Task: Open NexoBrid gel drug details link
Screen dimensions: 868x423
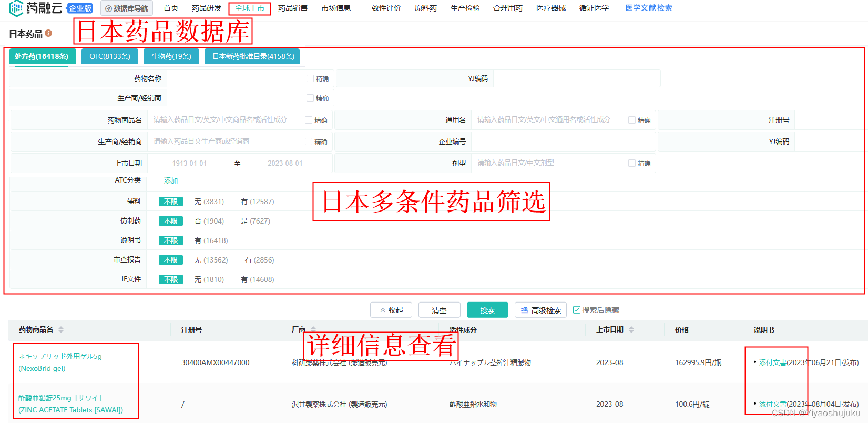Action: tap(60, 362)
